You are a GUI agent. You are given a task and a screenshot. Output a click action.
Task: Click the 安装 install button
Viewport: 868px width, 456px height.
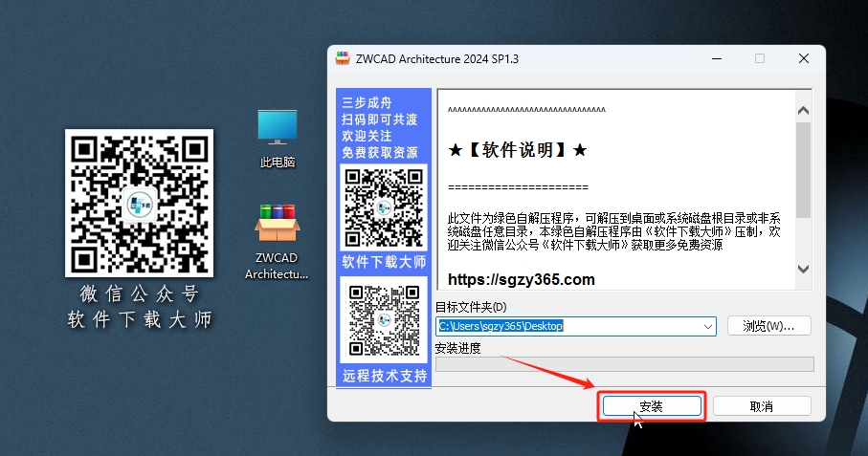click(x=652, y=406)
